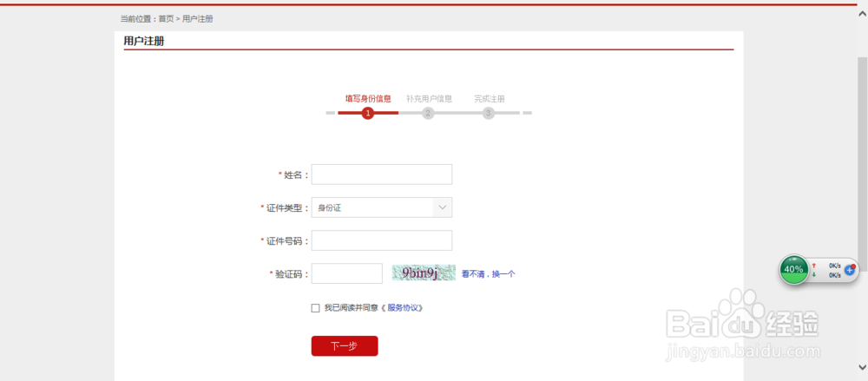The width and height of the screenshot is (868, 381).
Task: Click the 姓名 name input field
Action: coord(381,174)
